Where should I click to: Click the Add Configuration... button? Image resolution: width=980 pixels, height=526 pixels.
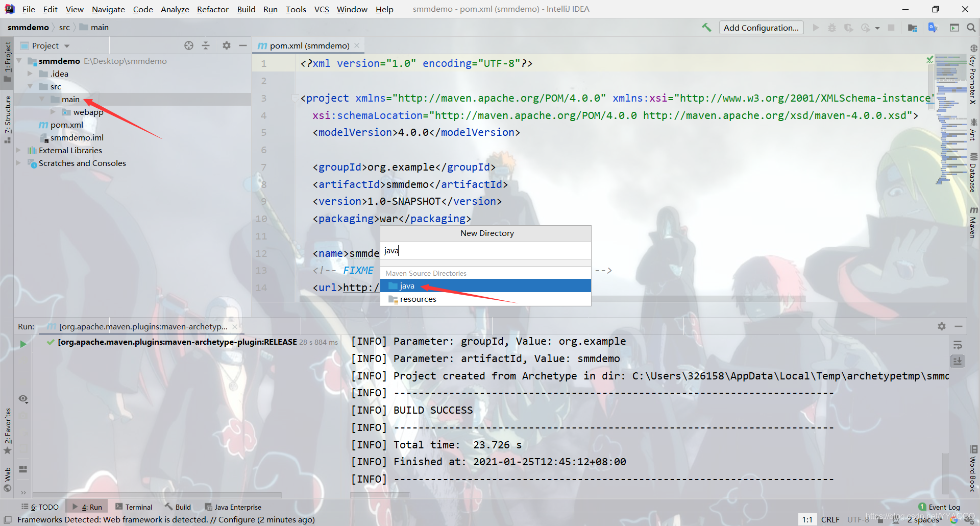(x=761, y=28)
